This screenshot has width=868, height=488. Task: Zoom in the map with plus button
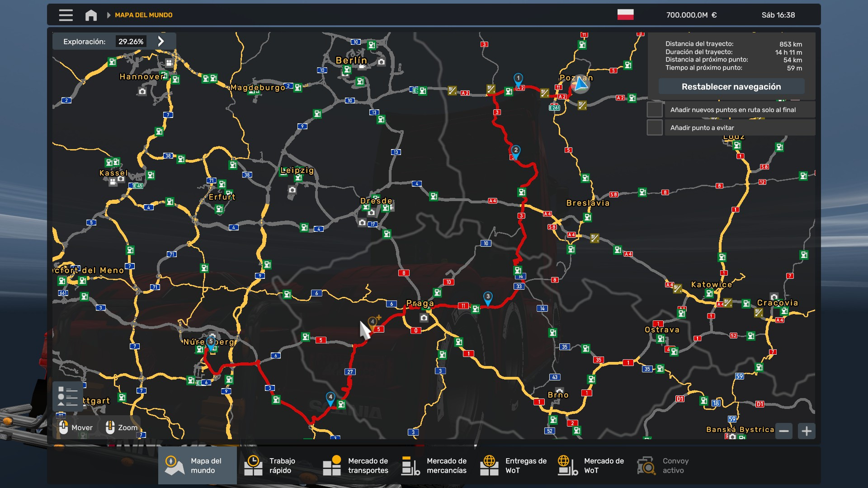click(807, 431)
